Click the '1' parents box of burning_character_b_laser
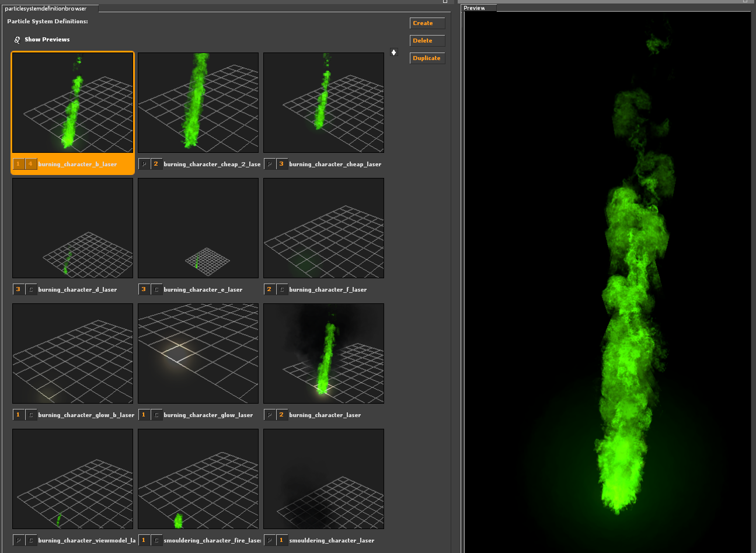 pos(19,164)
